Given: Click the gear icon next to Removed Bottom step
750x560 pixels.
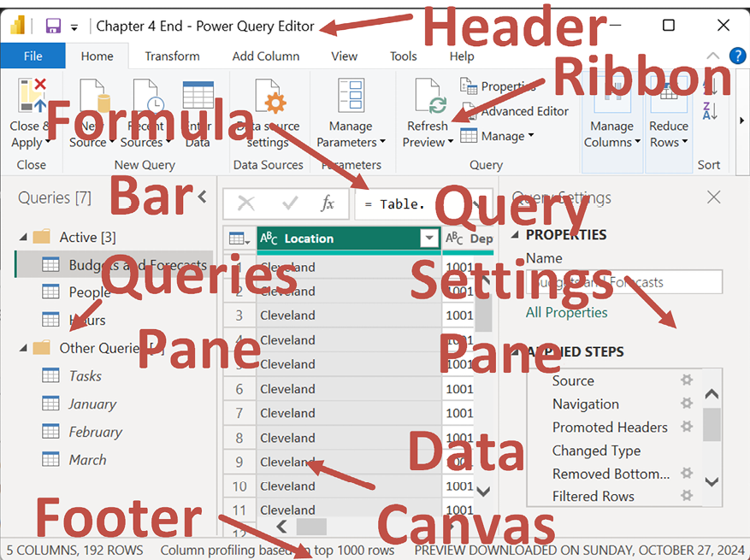Looking at the screenshot, I should (x=687, y=473).
